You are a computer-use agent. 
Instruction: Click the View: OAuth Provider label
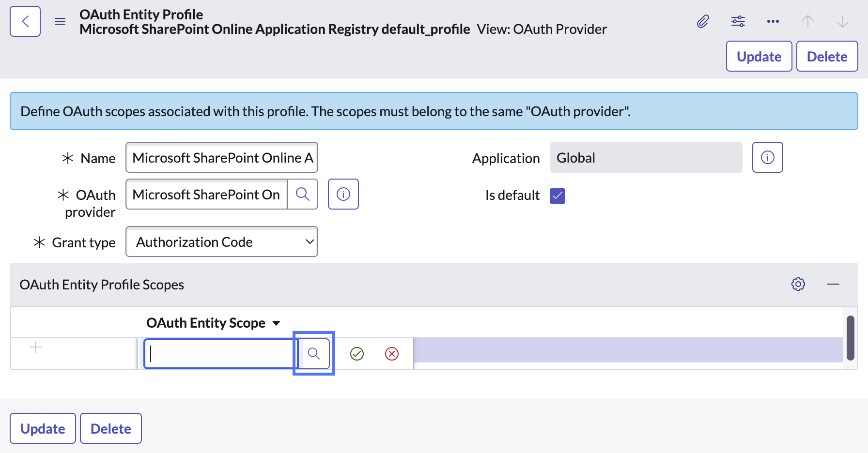click(x=542, y=29)
